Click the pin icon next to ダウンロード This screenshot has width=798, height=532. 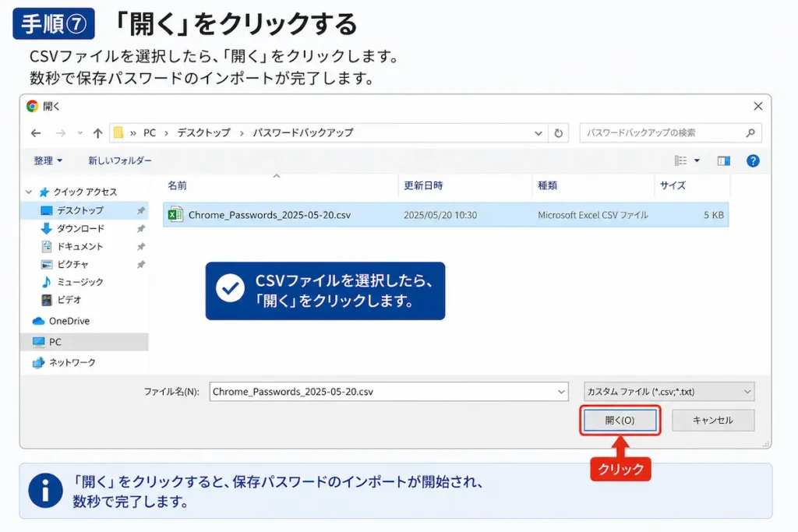(x=141, y=229)
